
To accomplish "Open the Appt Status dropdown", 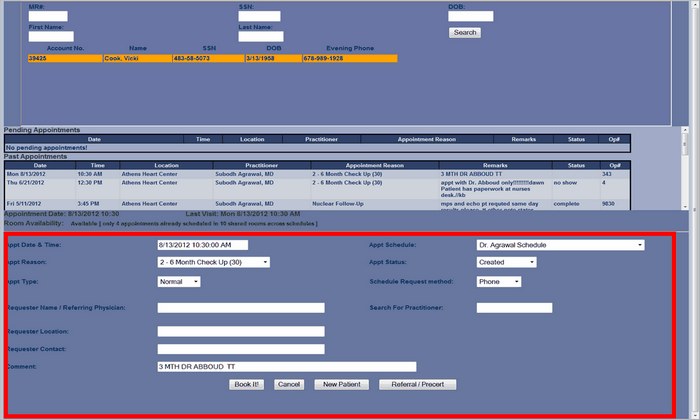I will coord(506,262).
